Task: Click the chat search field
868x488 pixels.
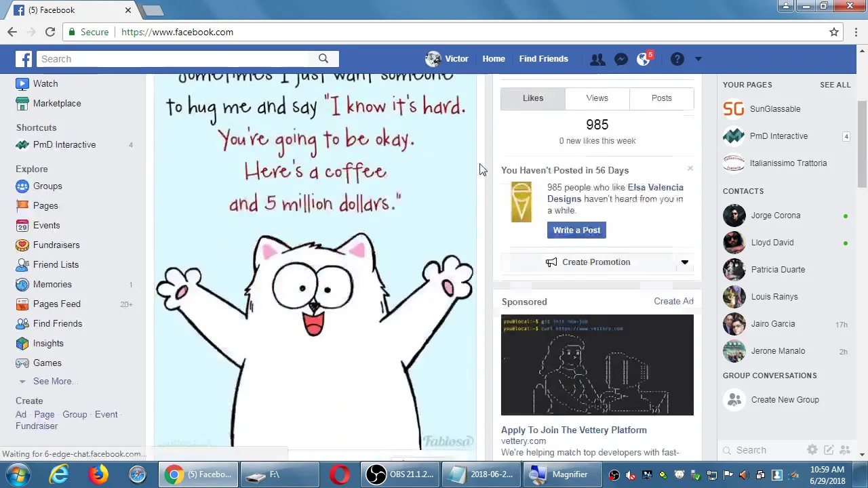Action: tap(763, 450)
